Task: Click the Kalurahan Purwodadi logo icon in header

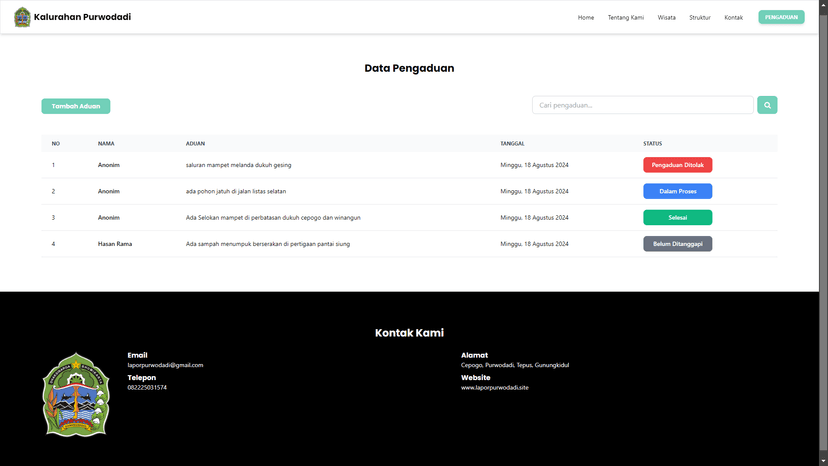Action: point(22,17)
